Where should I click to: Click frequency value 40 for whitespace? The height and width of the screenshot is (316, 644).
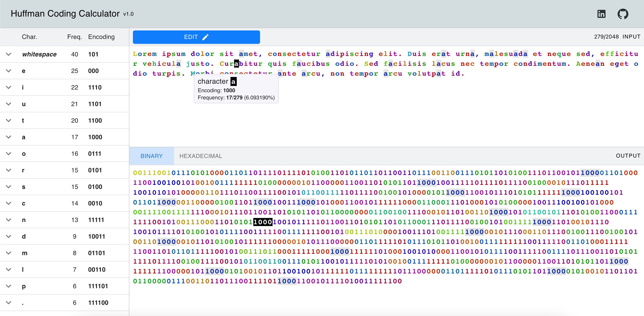(x=75, y=54)
